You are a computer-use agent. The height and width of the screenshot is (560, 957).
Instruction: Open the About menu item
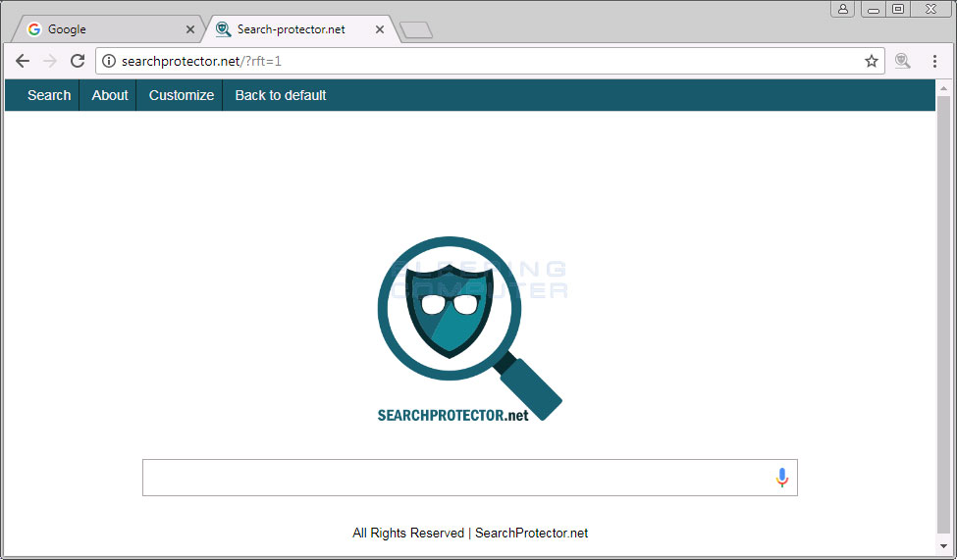110,95
